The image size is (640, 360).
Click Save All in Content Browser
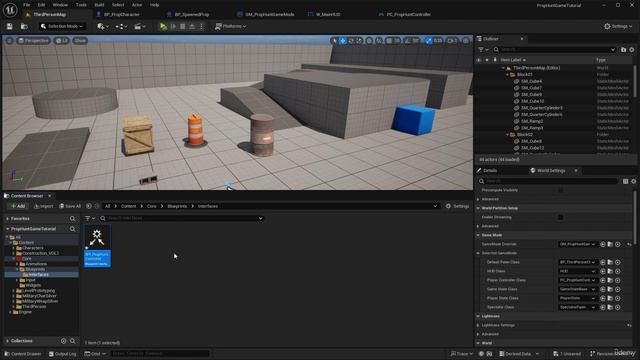click(x=70, y=206)
